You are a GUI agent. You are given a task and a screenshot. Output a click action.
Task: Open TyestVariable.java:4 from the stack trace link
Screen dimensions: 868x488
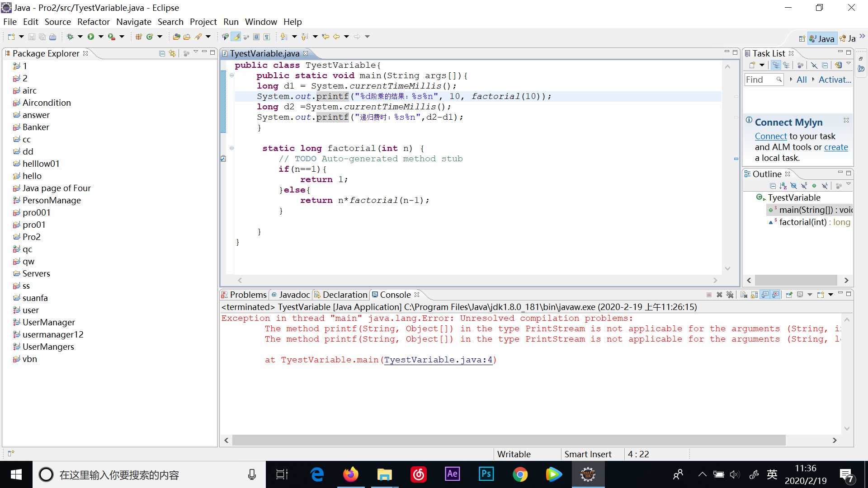(439, 360)
